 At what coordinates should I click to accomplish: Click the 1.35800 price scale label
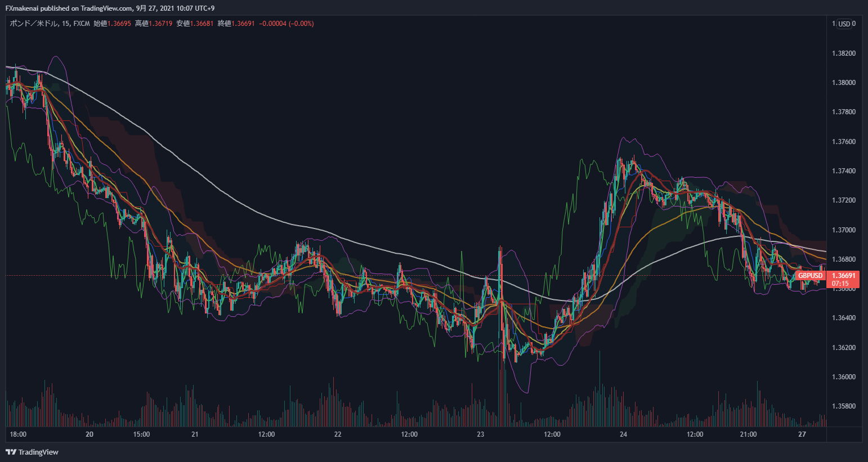[844, 406]
